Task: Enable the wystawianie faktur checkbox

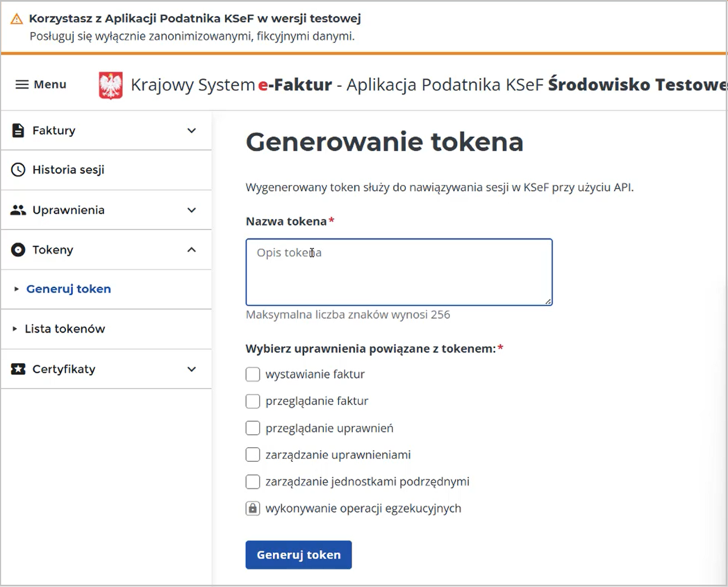Action: pos(253,374)
